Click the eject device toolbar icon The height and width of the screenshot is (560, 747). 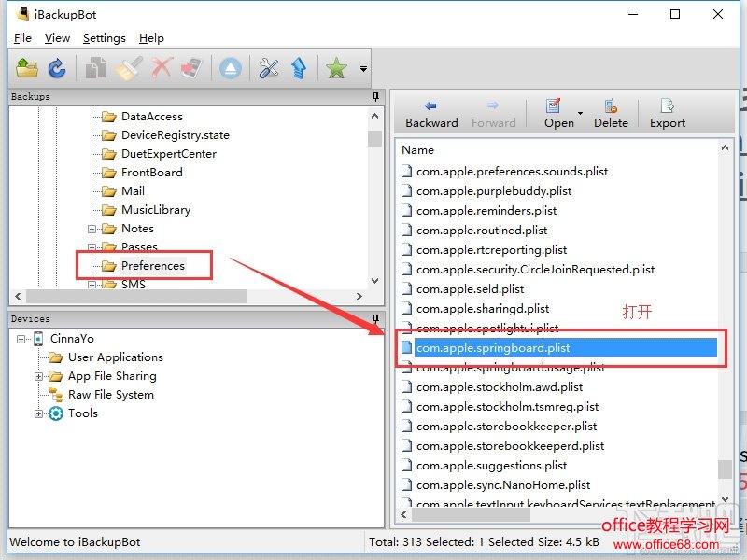(x=231, y=68)
